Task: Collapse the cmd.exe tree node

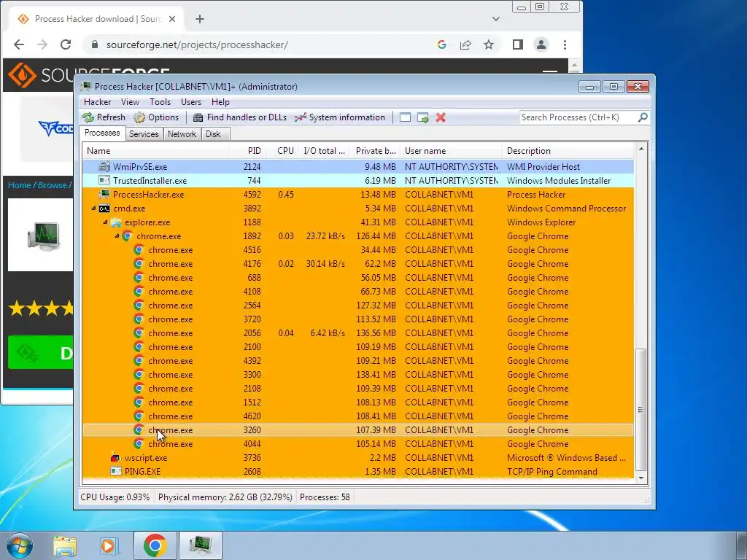Action: [94, 208]
